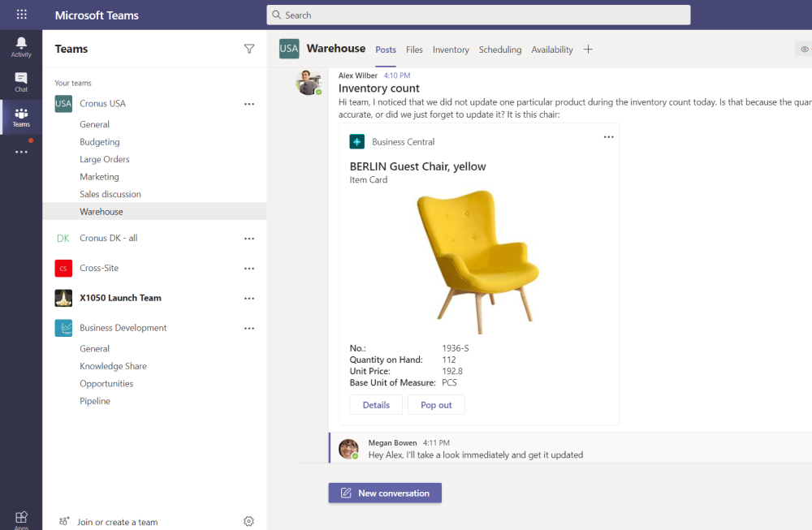Viewport: 812px width, 530px height.
Task: Open more options for X1050 Launch Team
Action: (x=249, y=298)
